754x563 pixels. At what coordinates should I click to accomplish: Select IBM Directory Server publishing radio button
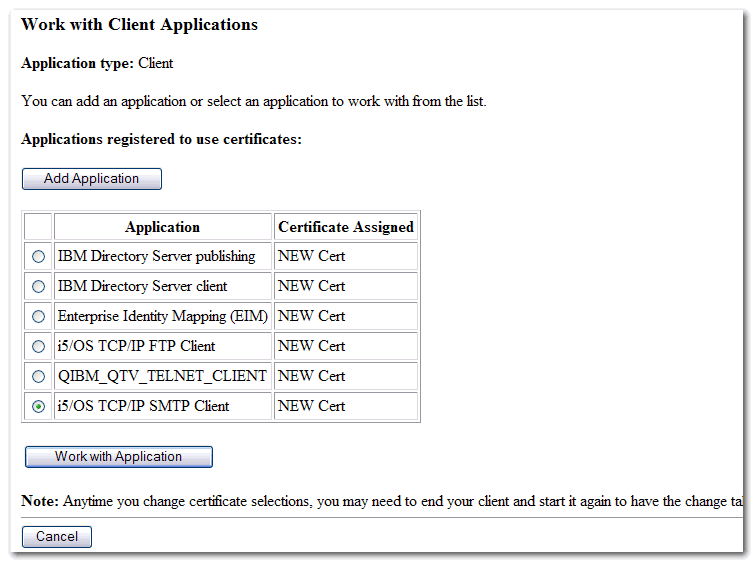click(38, 257)
